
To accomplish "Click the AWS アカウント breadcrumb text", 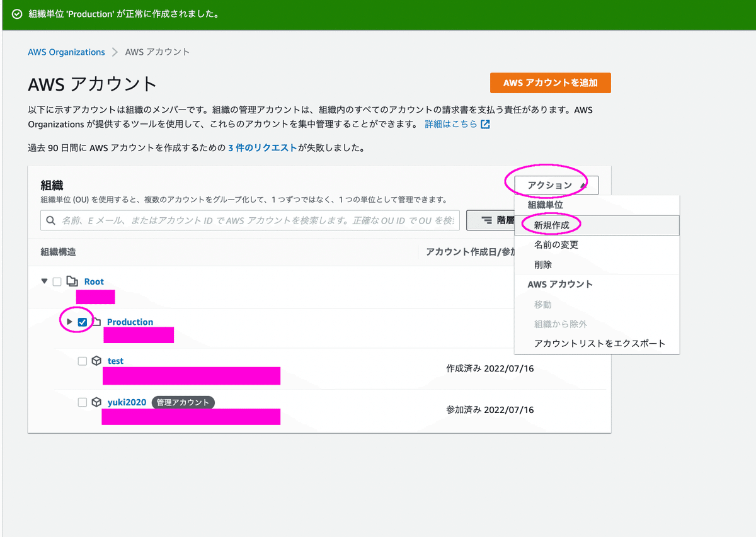I will (x=157, y=52).
